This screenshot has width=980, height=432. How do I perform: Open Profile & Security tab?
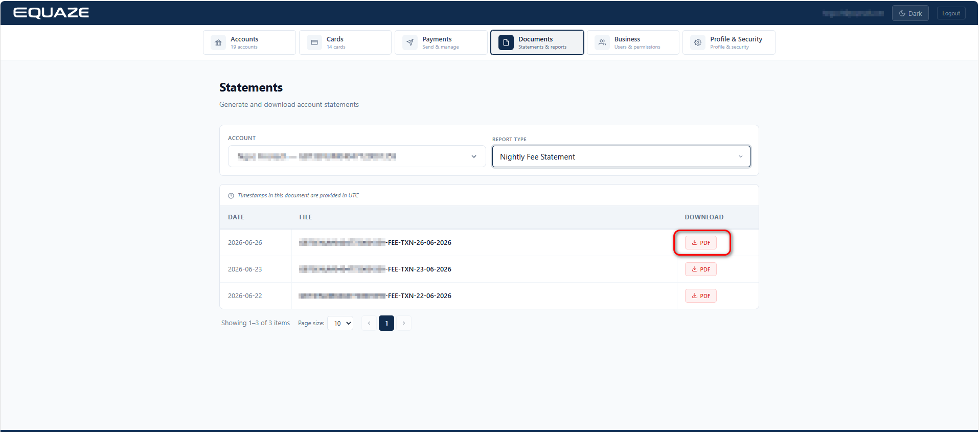pos(729,42)
